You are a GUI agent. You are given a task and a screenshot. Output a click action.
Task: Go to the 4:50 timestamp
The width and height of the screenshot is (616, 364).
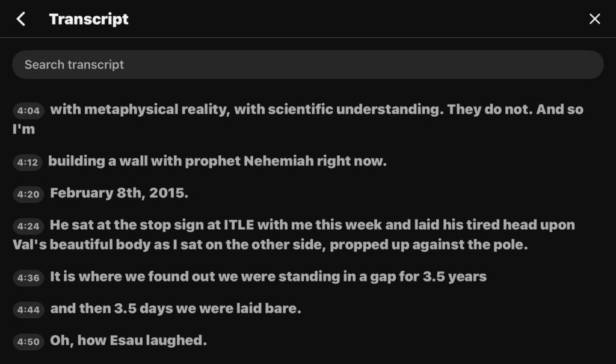click(28, 342)
